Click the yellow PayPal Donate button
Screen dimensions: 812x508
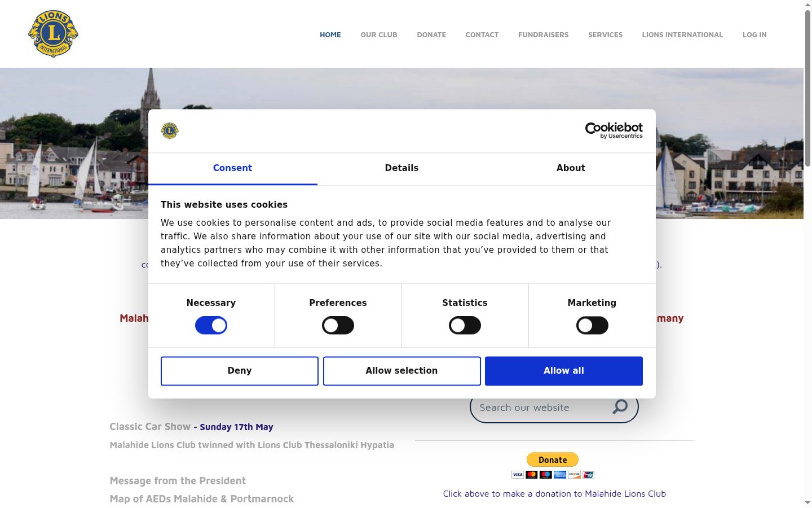[553, 459]
